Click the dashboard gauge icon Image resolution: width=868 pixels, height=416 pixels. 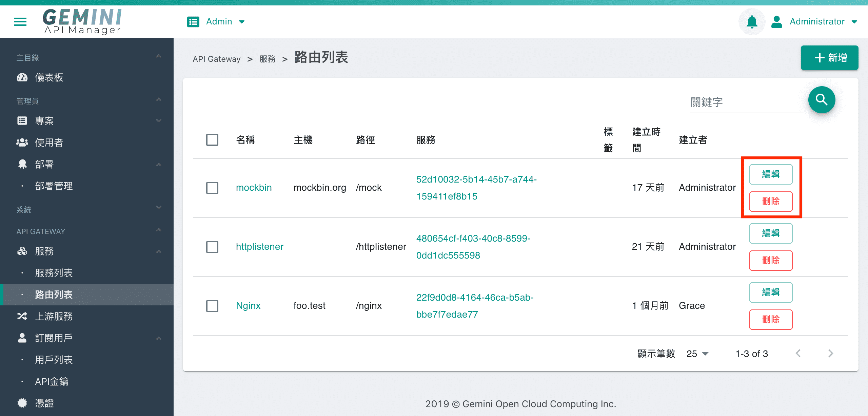tap(22, 77)
